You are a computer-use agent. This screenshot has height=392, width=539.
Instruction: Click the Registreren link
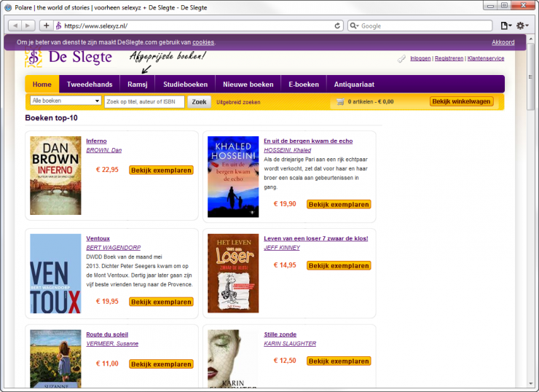(449, 58)
